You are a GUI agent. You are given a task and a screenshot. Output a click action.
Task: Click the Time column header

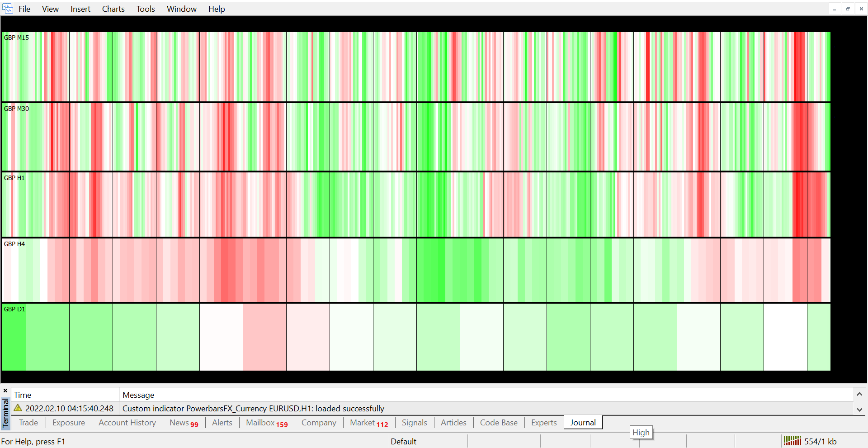23,395
